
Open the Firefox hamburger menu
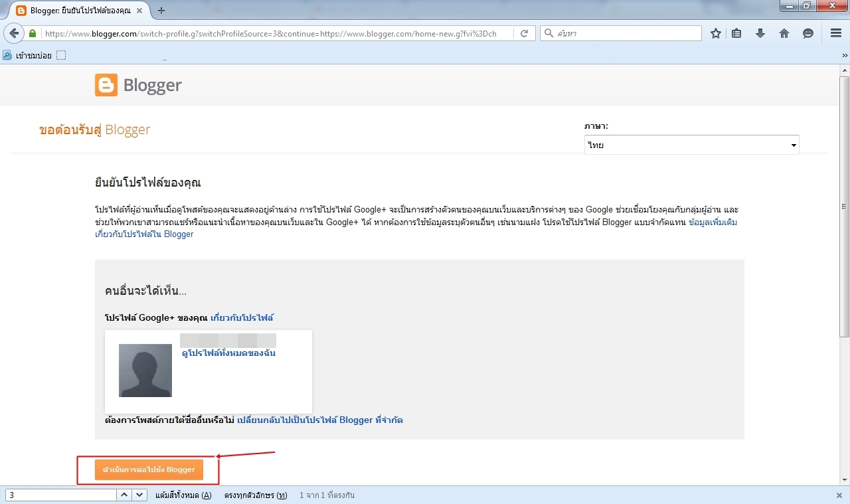(836, 33)
